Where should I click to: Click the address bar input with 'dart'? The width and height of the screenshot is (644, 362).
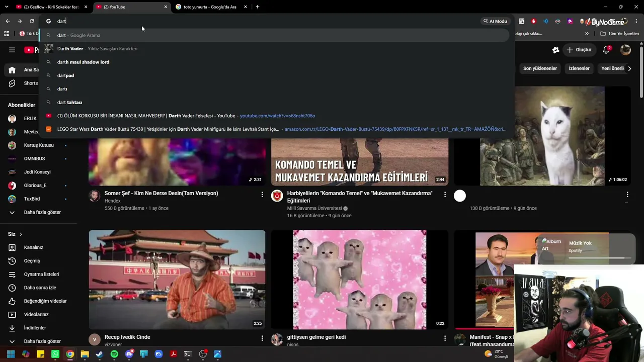(267, 21)
